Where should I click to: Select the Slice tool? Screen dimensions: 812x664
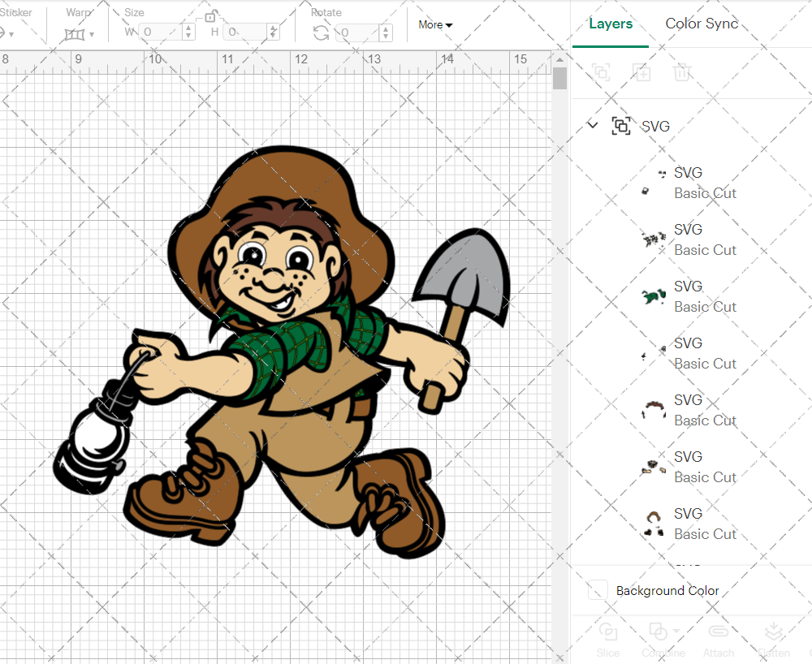(608, 640)
